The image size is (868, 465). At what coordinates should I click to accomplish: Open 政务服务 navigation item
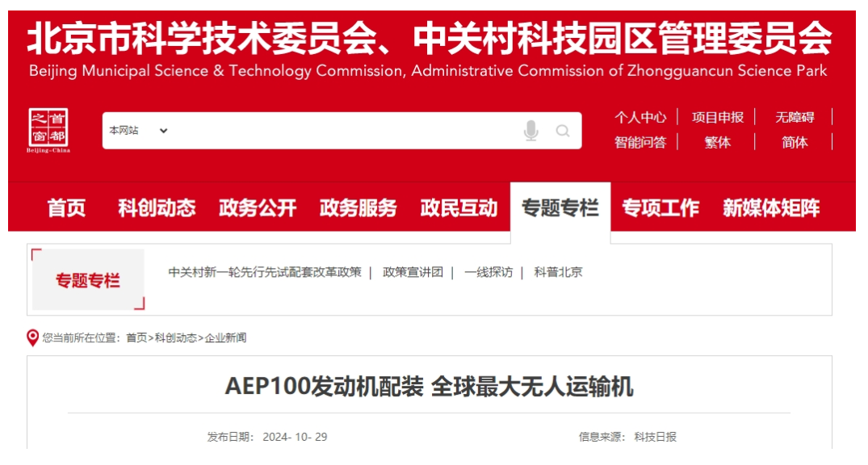tap(359, 207)
